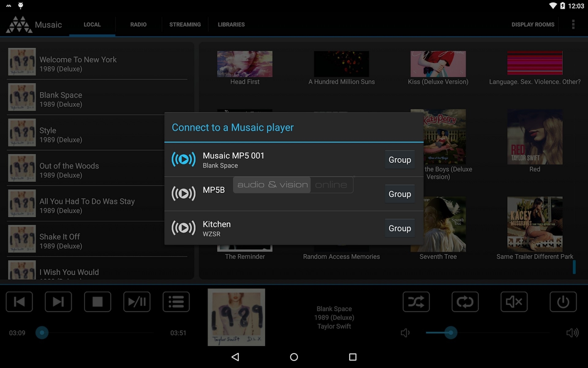Click now playing 1989 album art
This screenshot has width=588, height=368.
pos(236,317)
